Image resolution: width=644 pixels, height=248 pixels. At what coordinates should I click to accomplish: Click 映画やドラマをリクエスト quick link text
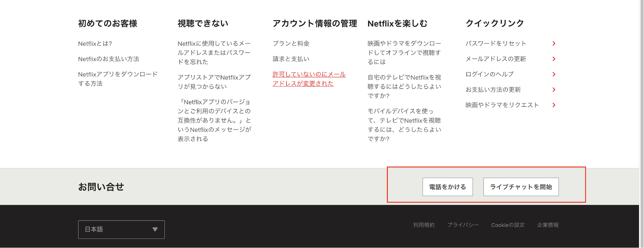(502, 105)
